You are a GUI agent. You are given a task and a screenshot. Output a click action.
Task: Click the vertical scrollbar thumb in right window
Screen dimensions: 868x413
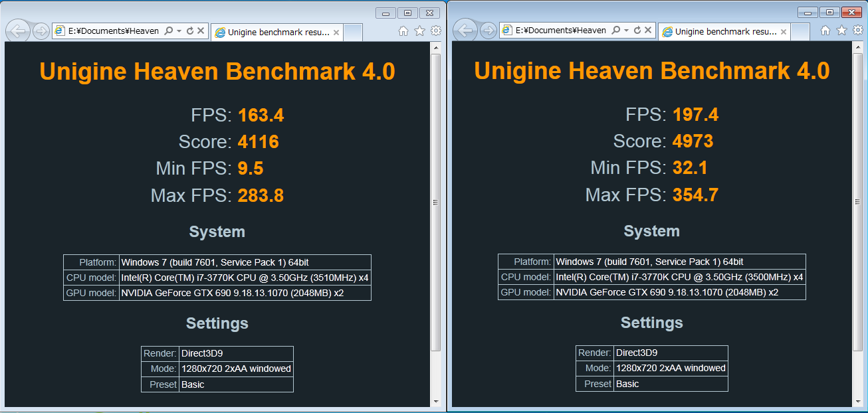coord(858,203)
